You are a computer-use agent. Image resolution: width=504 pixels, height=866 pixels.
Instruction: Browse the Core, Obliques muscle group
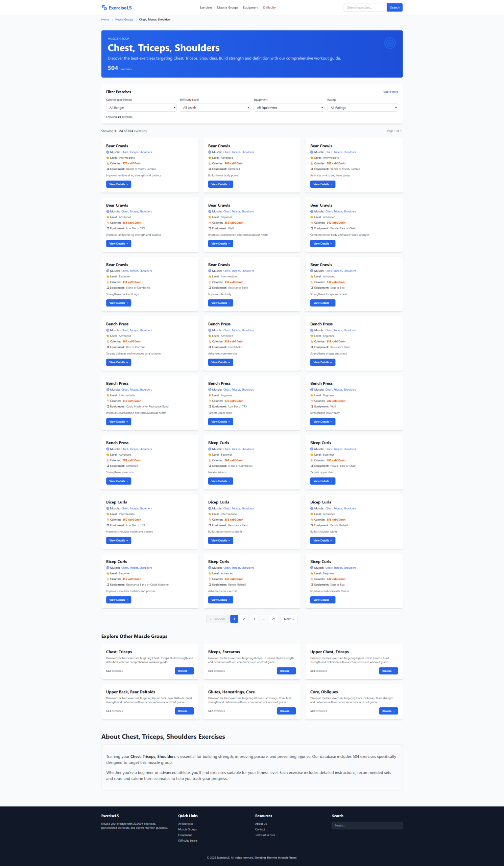coord(388,711)
